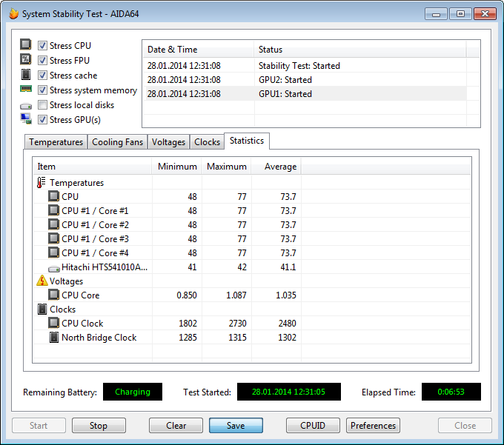Select the North Bridge Clock row label
504x445 pixels.
[x=99, y=337]
